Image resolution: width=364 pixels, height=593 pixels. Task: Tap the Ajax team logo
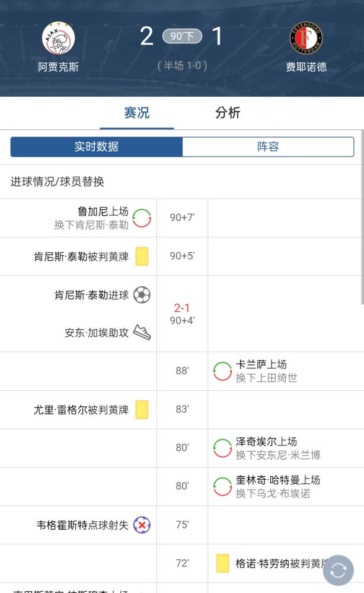[x=58, y=38]
